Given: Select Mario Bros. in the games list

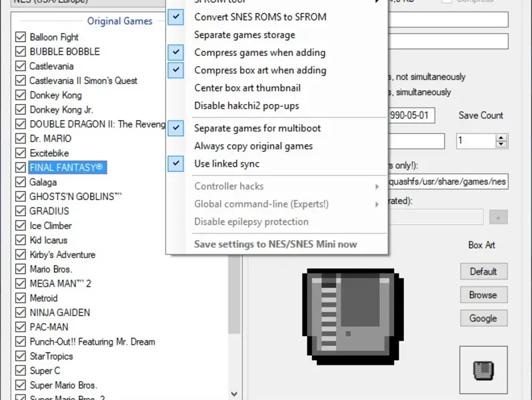Looking at the screenshot, I should click(x=51, y=269).
